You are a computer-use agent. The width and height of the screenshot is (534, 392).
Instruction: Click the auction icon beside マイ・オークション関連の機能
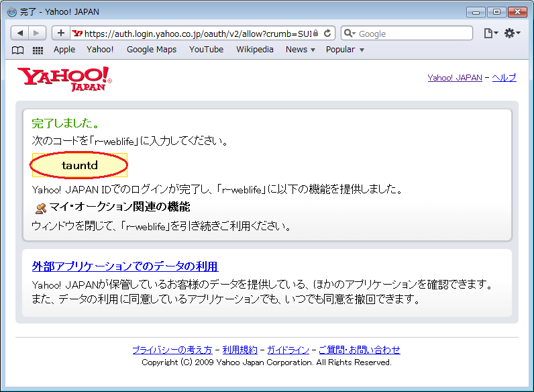coord(41,208)
